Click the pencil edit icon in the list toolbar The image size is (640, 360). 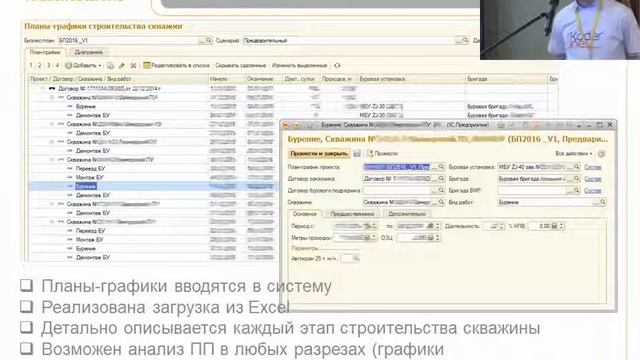coord(122,65)
